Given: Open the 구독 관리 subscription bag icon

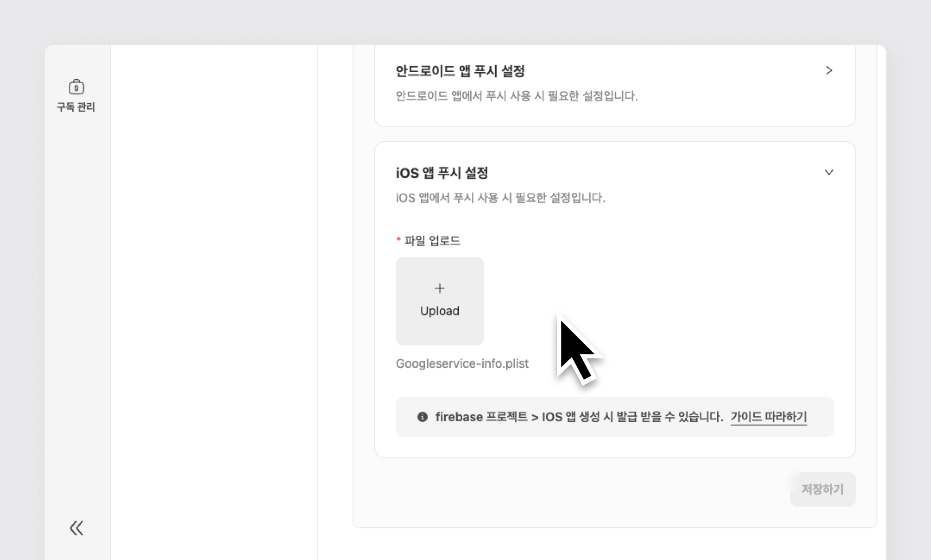Looking at the screenshot, I should click(76, 87).
